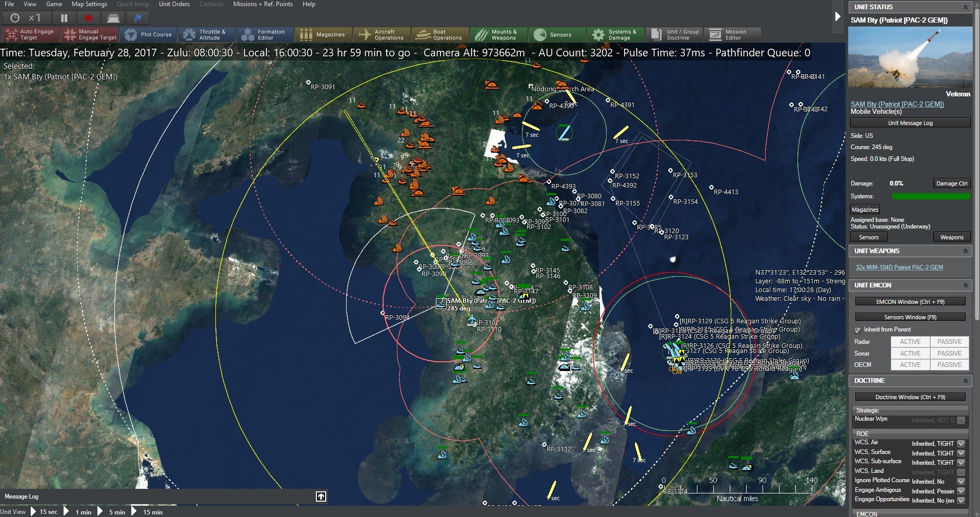
Task: Open Aircraft Operations
Action: click(382, 34)
